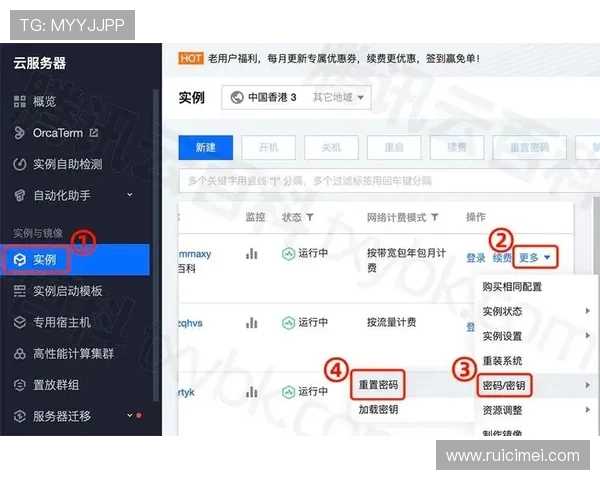Click the 服务器迁移 icon
The image size is (600, 480).
(20, 416)
